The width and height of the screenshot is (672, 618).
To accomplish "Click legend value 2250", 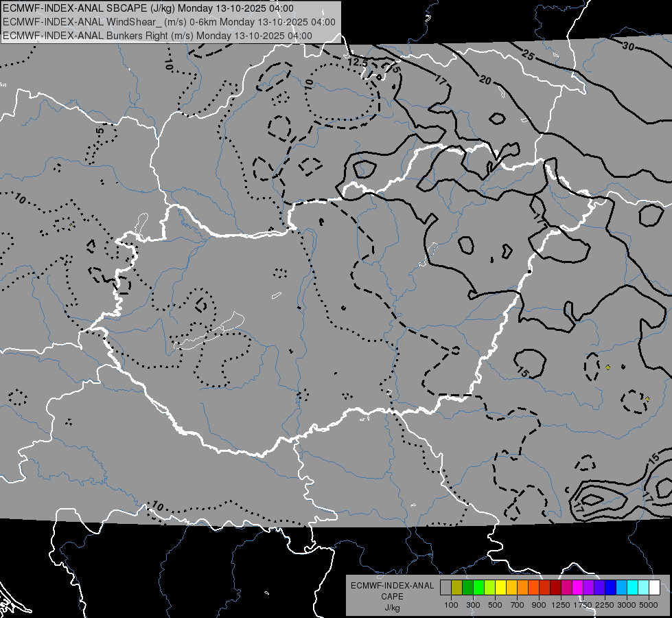I will pos(605,605).
